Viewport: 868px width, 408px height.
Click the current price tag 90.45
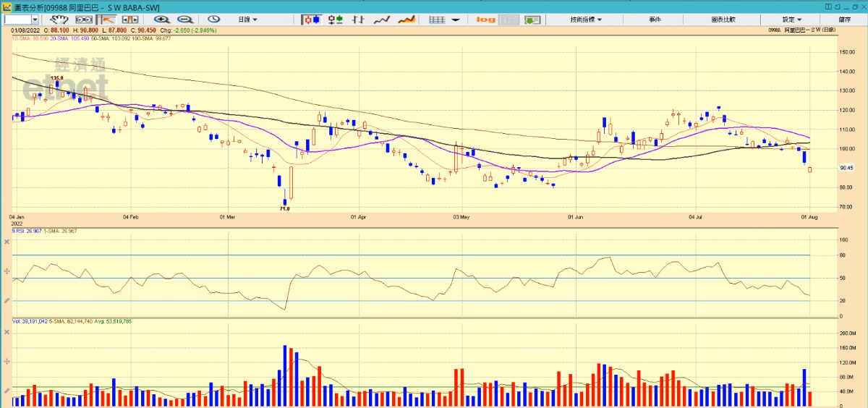click(x=846, y=168)
